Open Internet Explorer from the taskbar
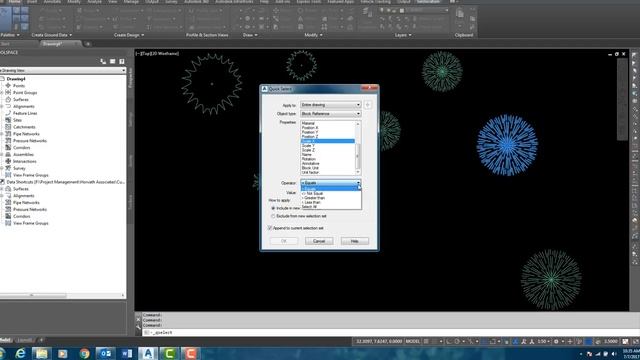 (20, 353)
